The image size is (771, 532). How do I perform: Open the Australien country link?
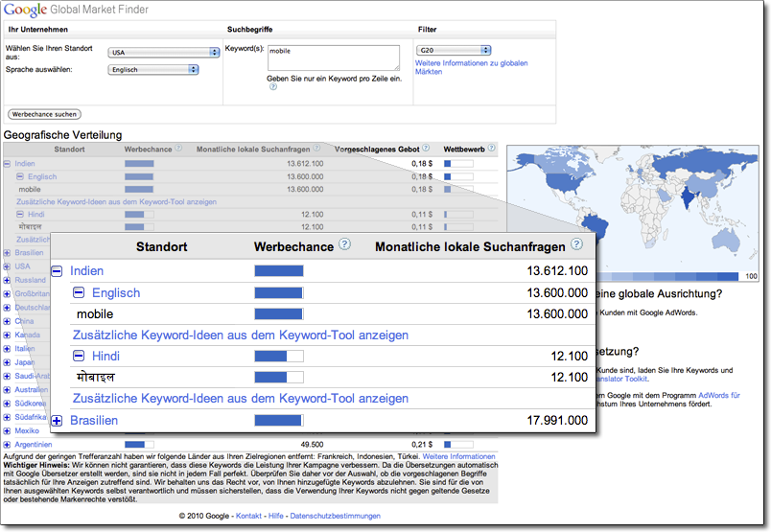click(x=31, y=389)
